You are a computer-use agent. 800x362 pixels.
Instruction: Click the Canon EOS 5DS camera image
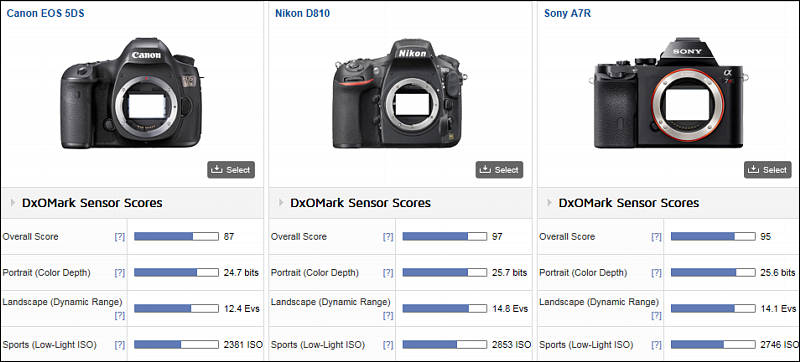132,93
